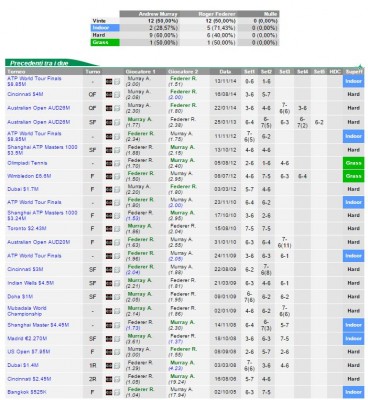
Task: Click light document icon in Wimbledon £6.6M row
Action: (x=117, y=176)
